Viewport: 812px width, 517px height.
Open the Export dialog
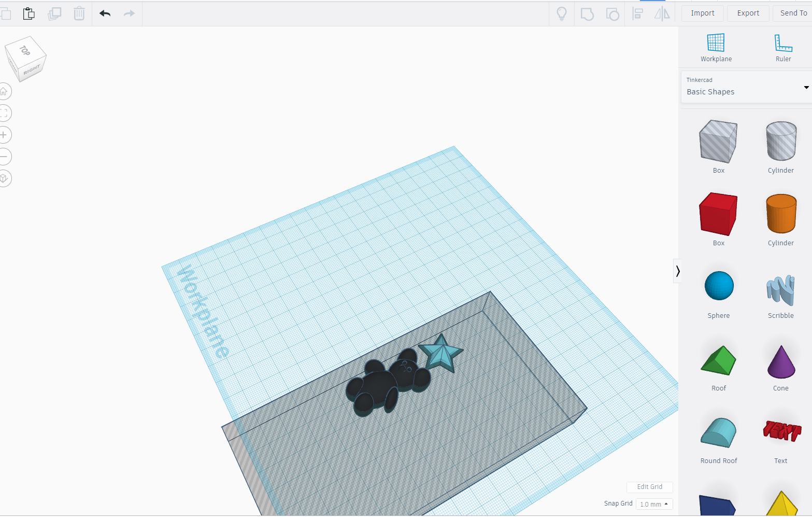coord(748,13)
